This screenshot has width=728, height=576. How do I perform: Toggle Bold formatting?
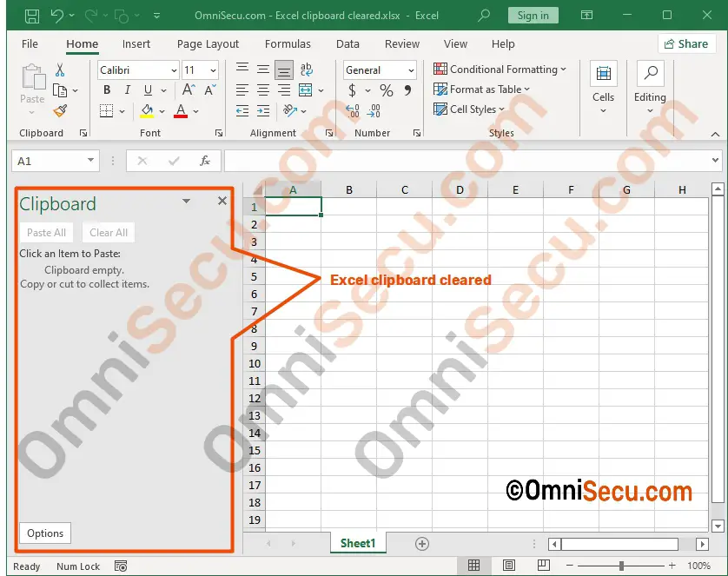pyautogui.click(x=107, y=90)
